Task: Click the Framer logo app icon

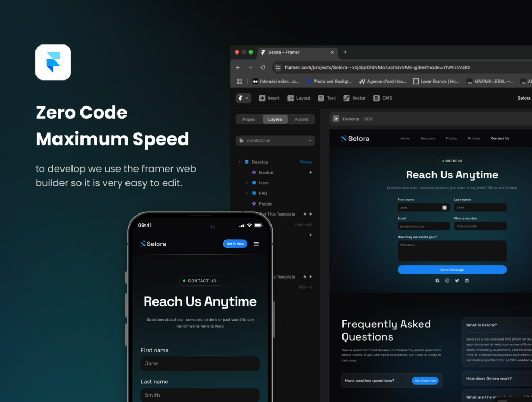Action: [x=53, y=62]
